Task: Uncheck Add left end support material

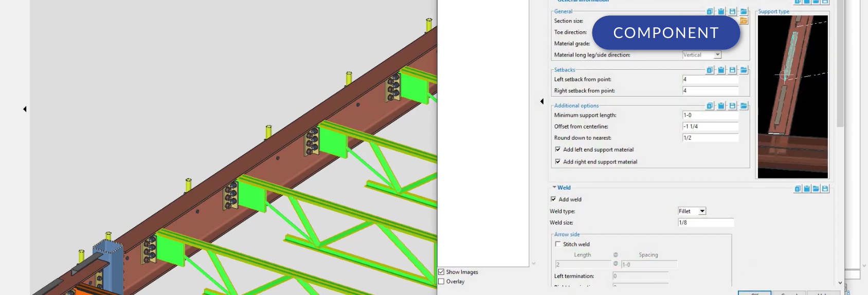Action: (558, 150)
